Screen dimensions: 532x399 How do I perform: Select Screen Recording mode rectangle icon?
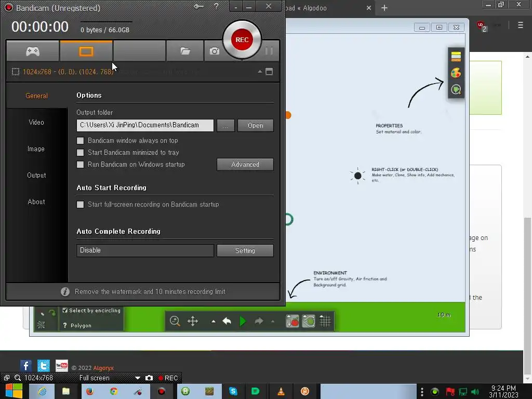86,51
